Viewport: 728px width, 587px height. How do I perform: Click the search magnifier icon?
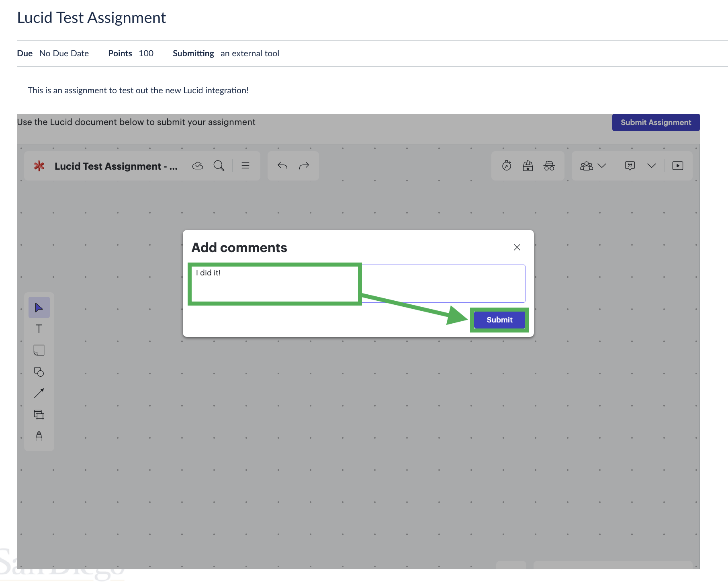(x=219, y=166)
